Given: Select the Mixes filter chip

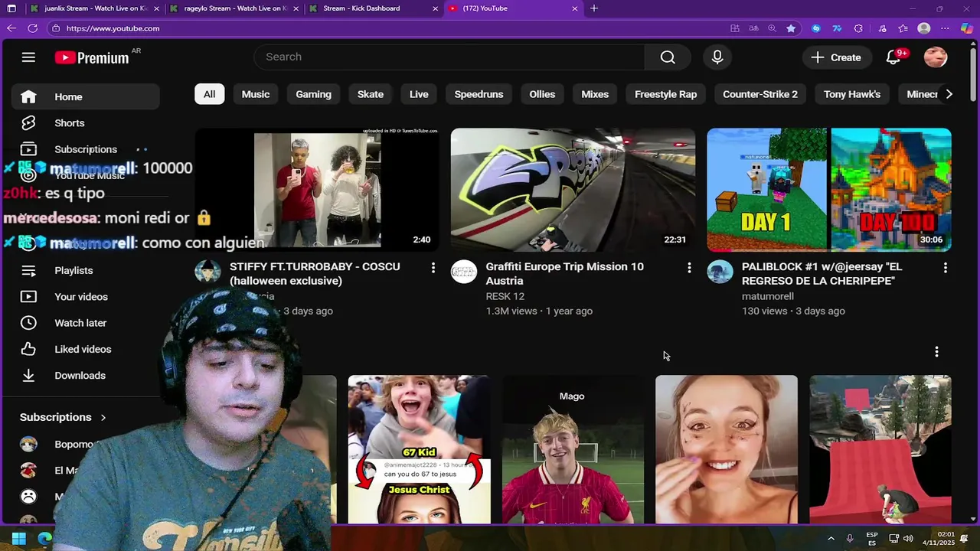Looking at the screenshot, I should coord(595,94).
